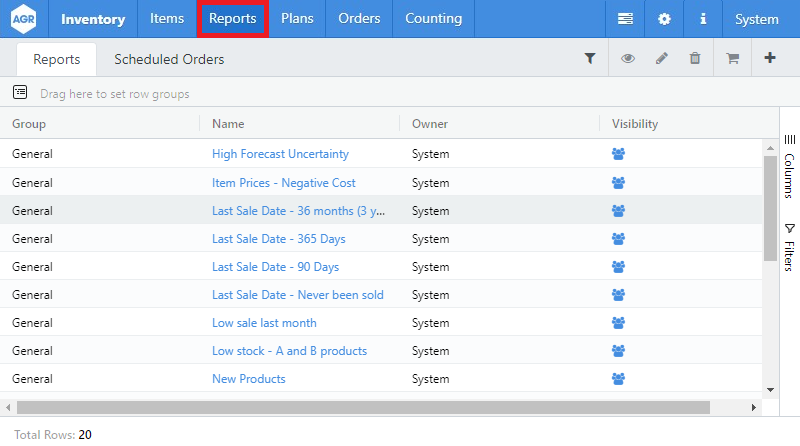Image resolution: width=800 pixels, height=446 pixels.
Task: Open the settings gear icon
Action: [x=665, y=19]
